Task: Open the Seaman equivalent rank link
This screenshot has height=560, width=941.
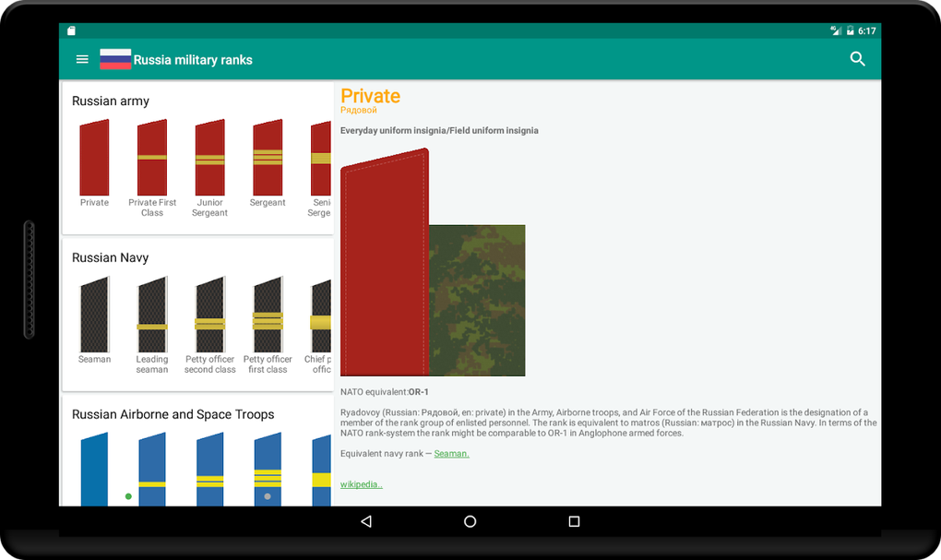Action: coord(451,453)
